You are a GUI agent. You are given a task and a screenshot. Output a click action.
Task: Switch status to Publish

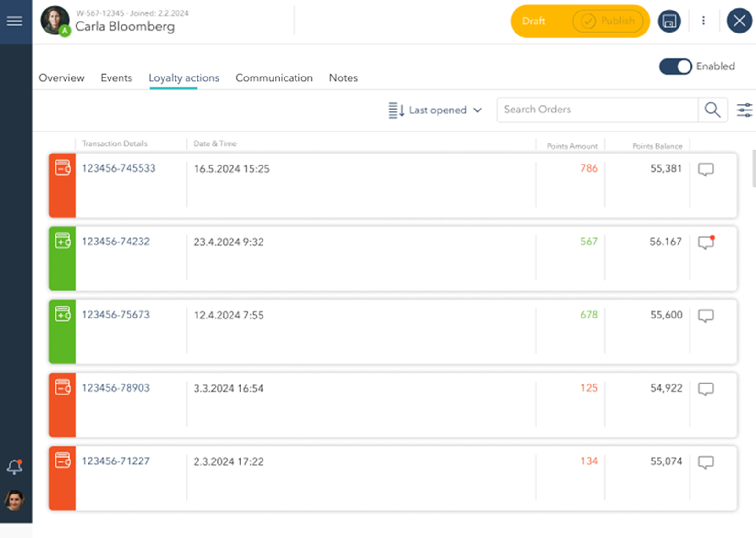(608, 21)
